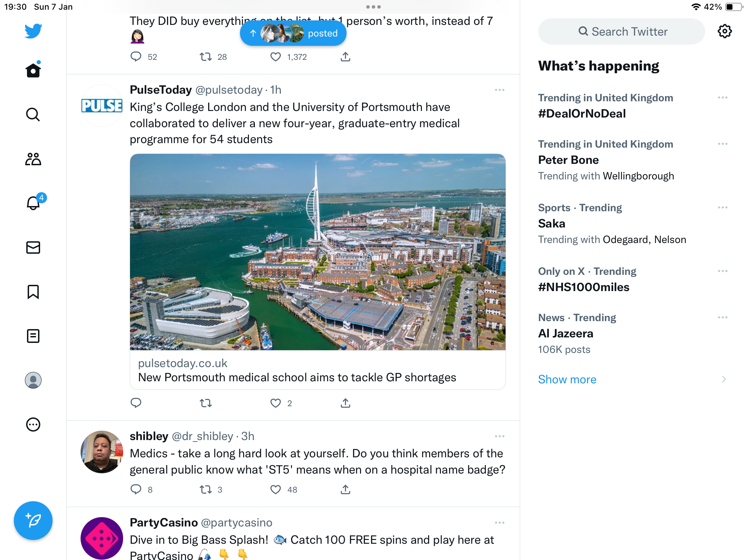
Task: Tap the new posts pill
Action: click(x=293, y=33)
